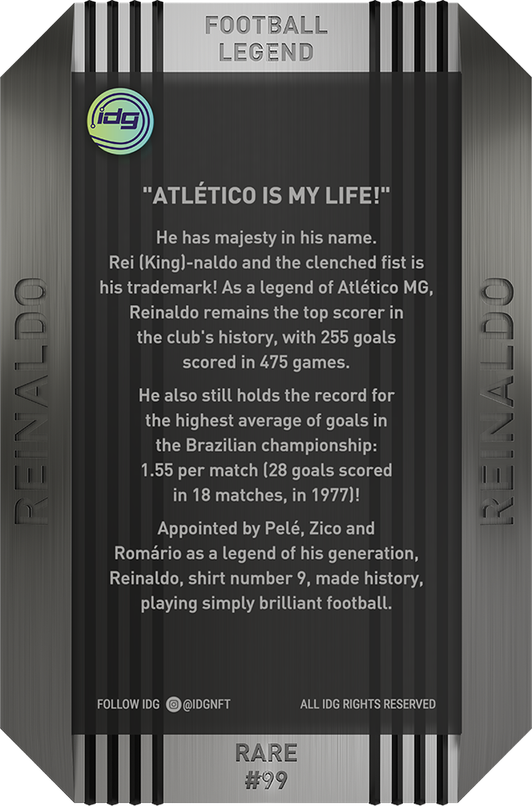Click the "1.55 per match" line
Screen dimensions: 532x806
pyautogui.click(x=266, y=470)
